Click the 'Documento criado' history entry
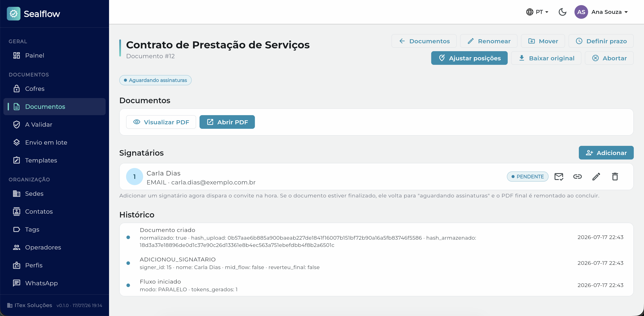 tap(376, 237)
